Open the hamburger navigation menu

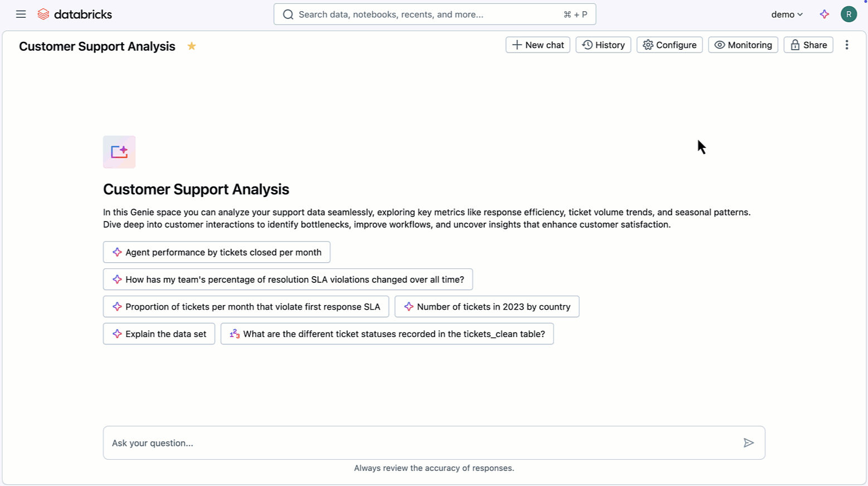(x=21, y=15)
